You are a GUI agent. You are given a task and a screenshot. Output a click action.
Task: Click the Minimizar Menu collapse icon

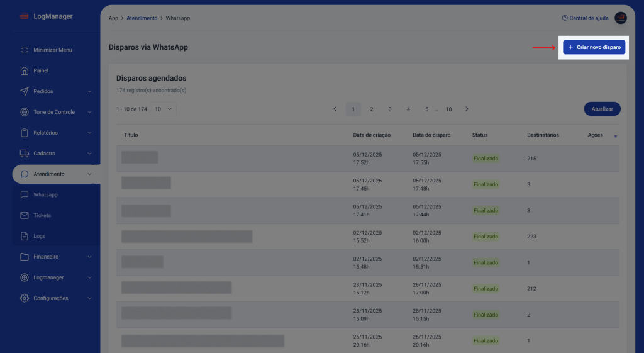pos(25,50)
